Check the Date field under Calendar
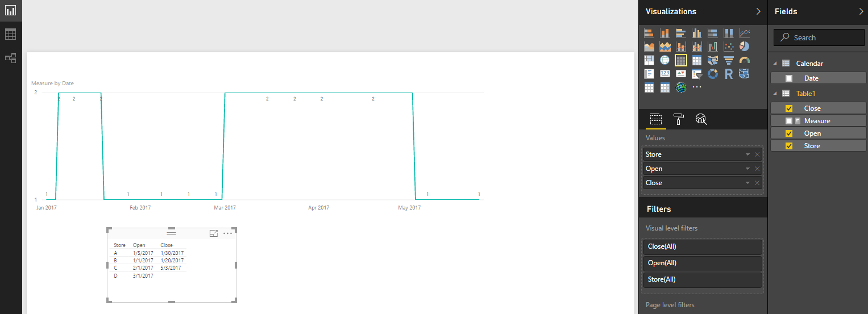 (x=789, y=78)
